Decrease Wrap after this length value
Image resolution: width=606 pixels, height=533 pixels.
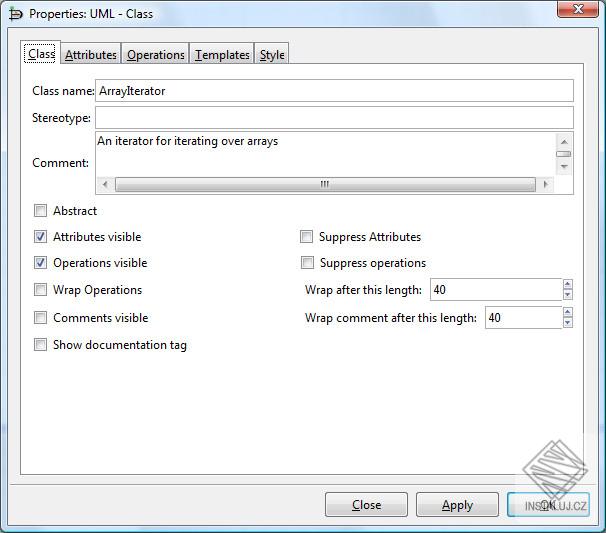(567, 295)
